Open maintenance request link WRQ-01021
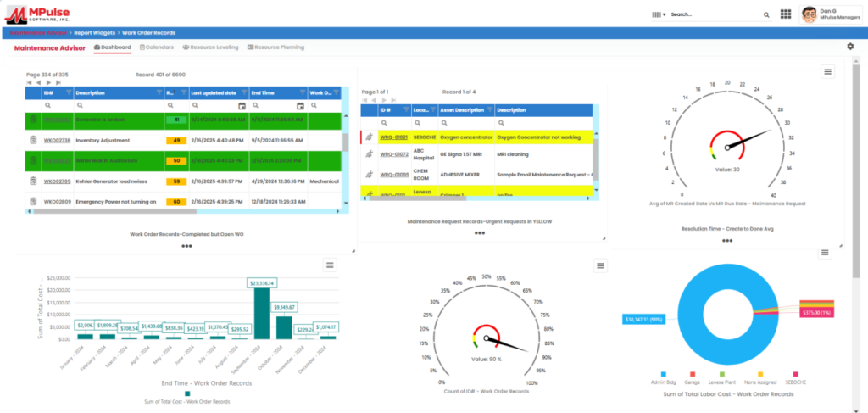Image resolution: width=868 pixels, height=413 pixels. click(x=394, y=137)
